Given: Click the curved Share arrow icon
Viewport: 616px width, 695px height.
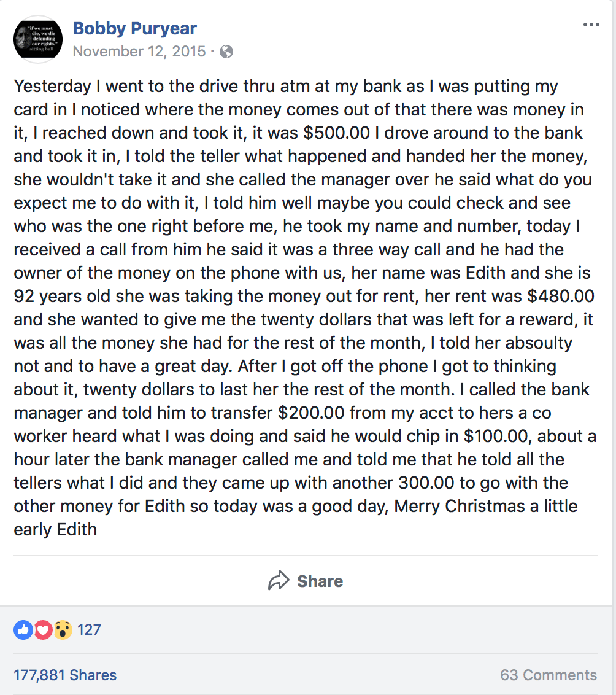Looking at the screenshot, I should (279, 581).
